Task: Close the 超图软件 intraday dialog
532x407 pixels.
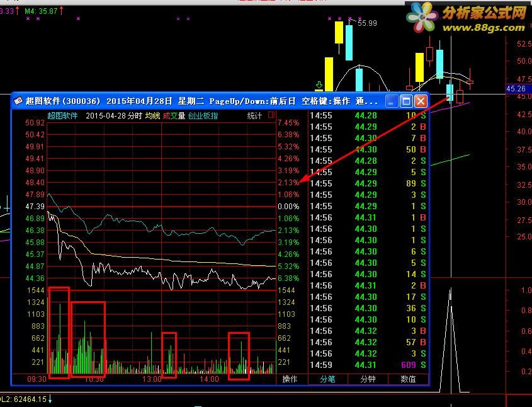Action: pyautogui.click(x=421, y=101)
